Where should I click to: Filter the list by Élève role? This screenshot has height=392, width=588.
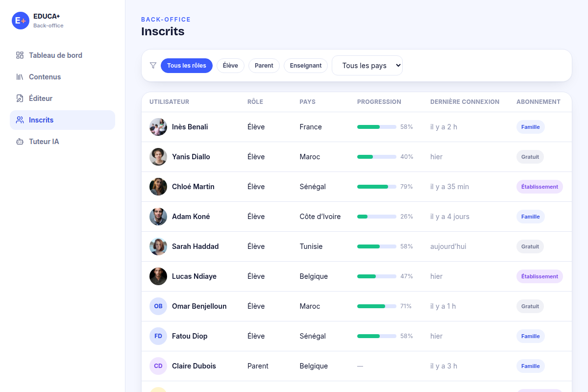click(230, 66)
